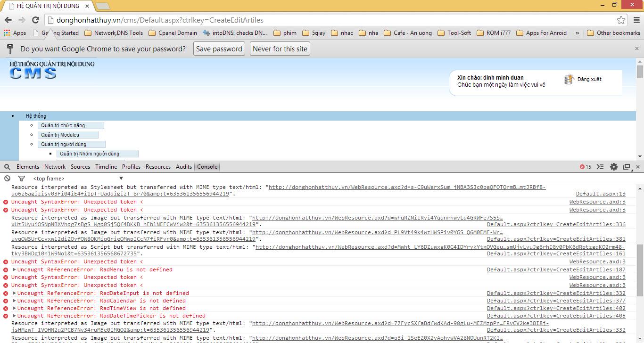The width and height of the screenshot is (644, 343).
Task: Open the Apps shortcut in bookmarks bar
Action: click(15, 33)
